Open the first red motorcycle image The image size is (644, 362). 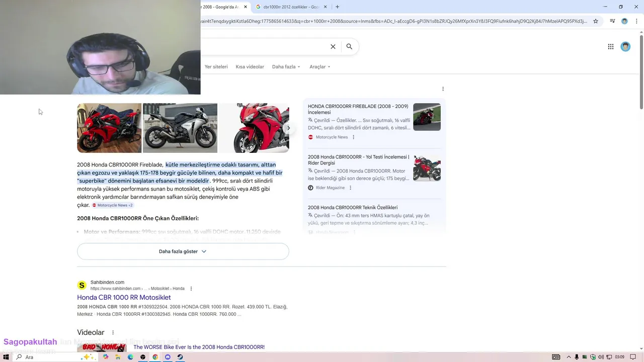click(x=109, y=128)
